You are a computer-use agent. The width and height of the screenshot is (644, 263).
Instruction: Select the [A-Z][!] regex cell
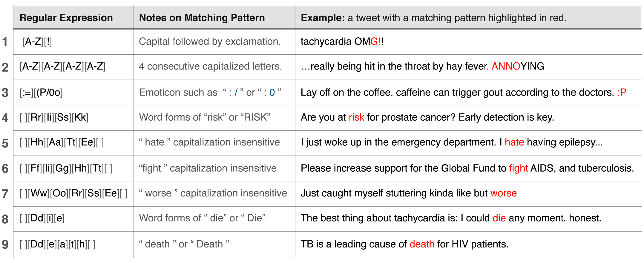37,41
